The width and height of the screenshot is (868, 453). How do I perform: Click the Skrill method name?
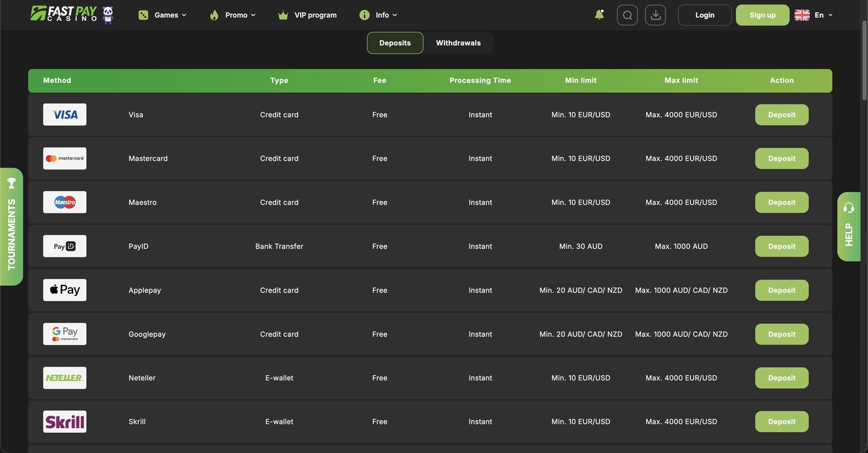click(137, 422)
